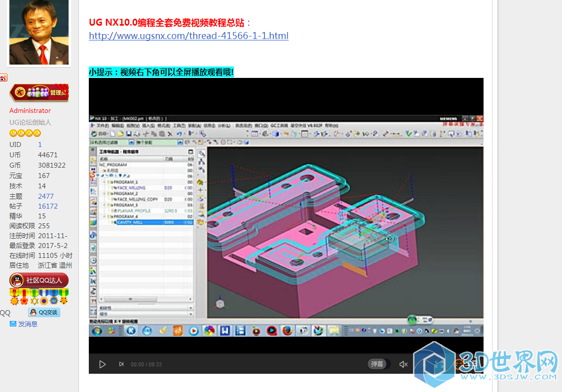Click Windows Start orb in video taskbar
This screenshot has height=392, width=562.
tap(97, 331)
